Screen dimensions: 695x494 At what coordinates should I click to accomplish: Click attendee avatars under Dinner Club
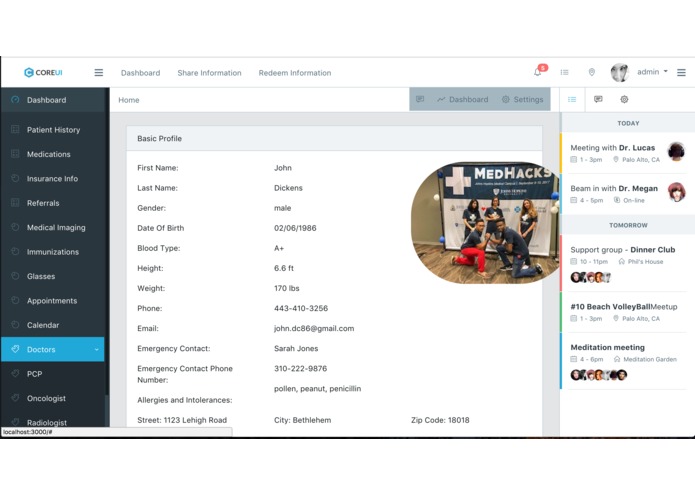click(591, 277)
